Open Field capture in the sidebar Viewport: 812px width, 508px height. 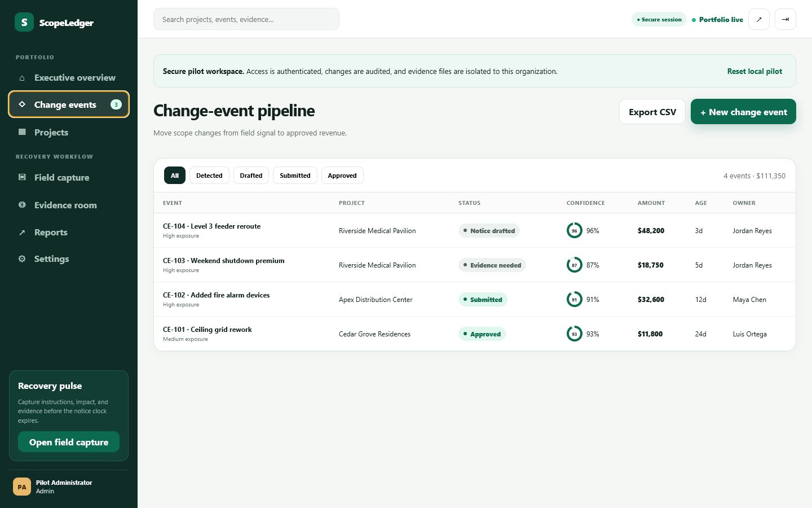tap(69, 177)
